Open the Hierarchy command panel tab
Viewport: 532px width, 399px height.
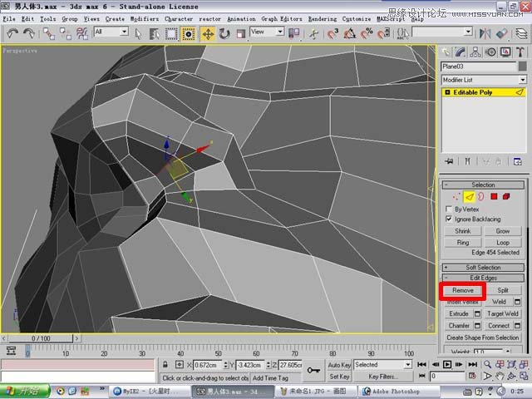pyautogui.click(x=475, y=52)
